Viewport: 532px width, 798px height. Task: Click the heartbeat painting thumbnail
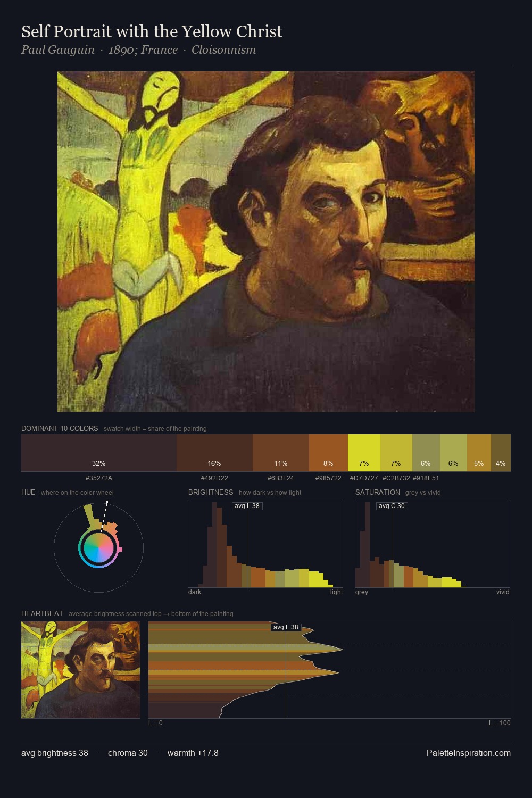coord(81,670)
